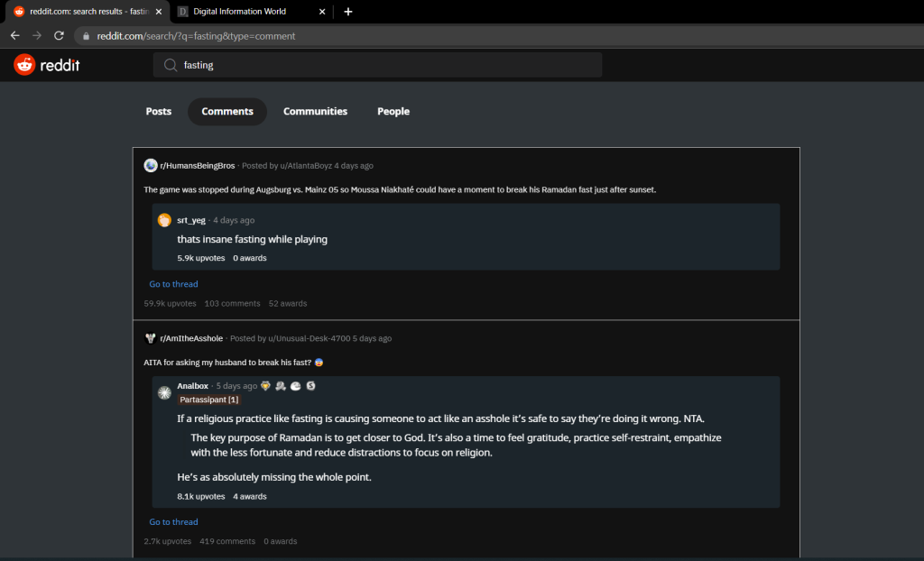Screen dimensions: 924x561
Task: Click the Partassipant [1] flair badge
Action: pos(208,399)
